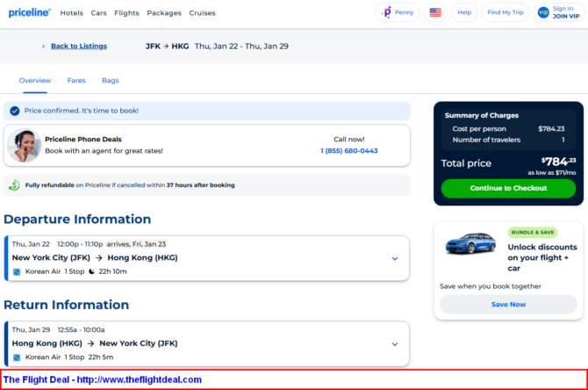Switch to the Fares tab

76,81
